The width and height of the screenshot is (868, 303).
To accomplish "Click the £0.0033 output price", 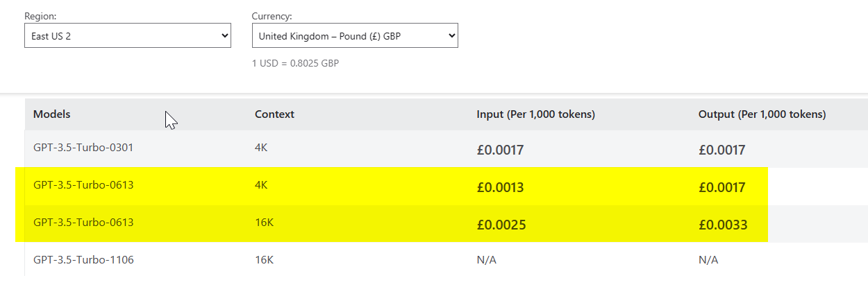I will (x=723, y=225).
